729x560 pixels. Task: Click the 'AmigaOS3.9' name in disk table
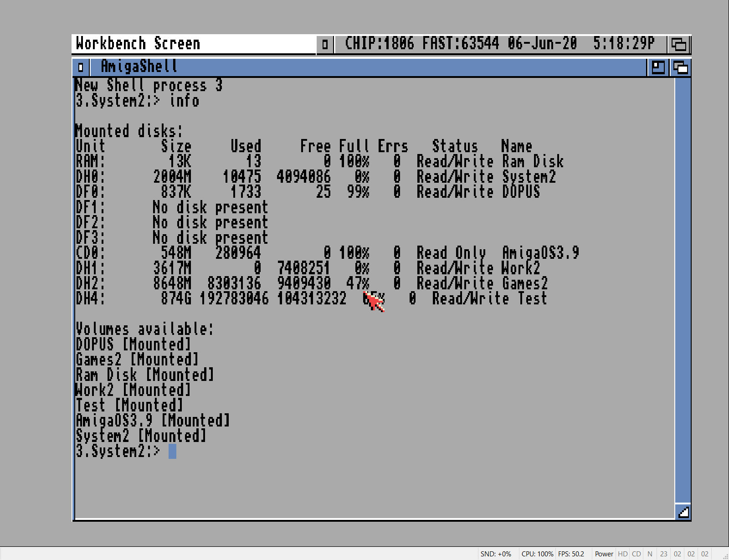[x=540, y=252]
